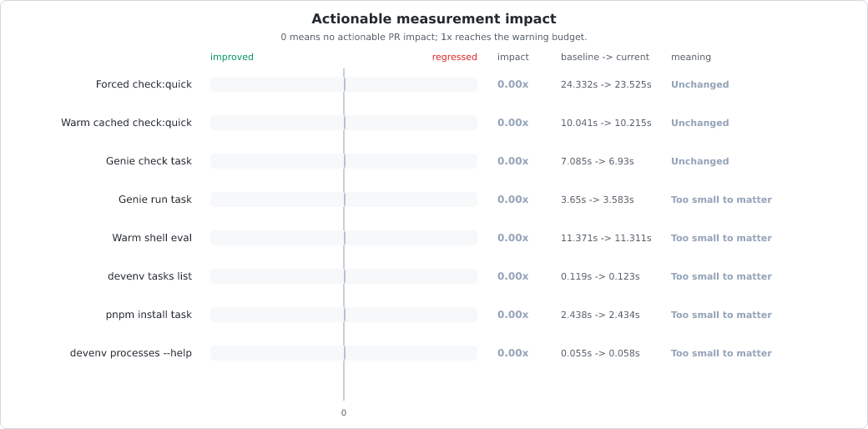Viewport: 868px width, 429px height.
Task: Click 'Too small to matter' for devenv tasks list
Action: tap(721, 276)
